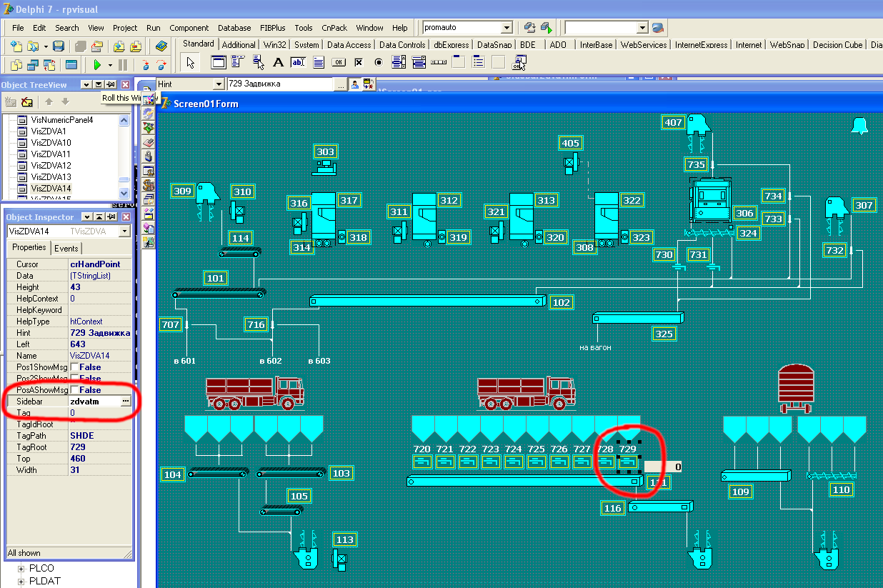Select the RadioButton component in palette

point(379,62)
